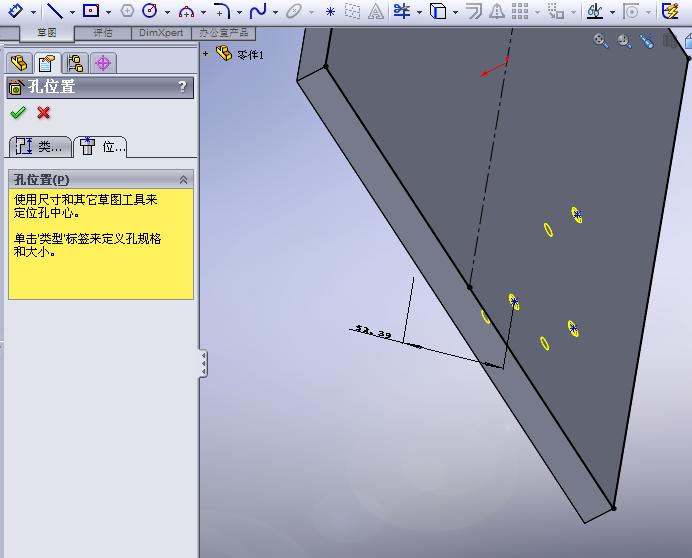692x558 pixels.
Task: Click the Previous View icon
Action: [x=647, y=41]
